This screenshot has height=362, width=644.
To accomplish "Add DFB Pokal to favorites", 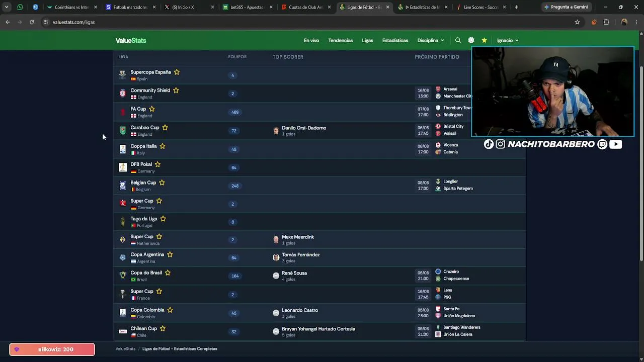I will [x=157, y=164].
